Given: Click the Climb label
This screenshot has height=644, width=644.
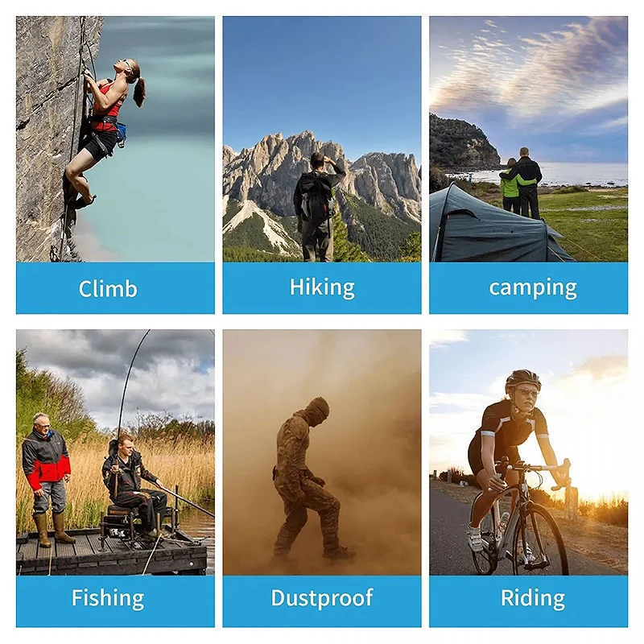Looking at the screenshot, I should (108, 289).
